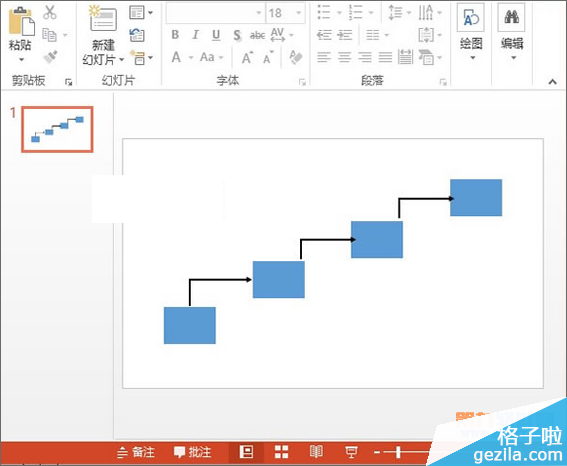Viewport: 567px width, 466px height.
Task: Click the Increase Font Size icon
Action: (247, 57)
